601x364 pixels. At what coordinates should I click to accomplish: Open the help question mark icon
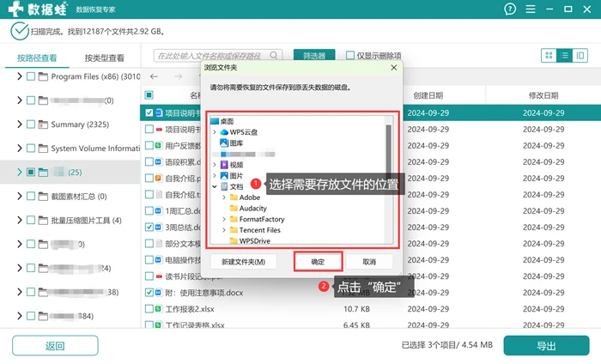pyautogui.click(x=510, y=9)
